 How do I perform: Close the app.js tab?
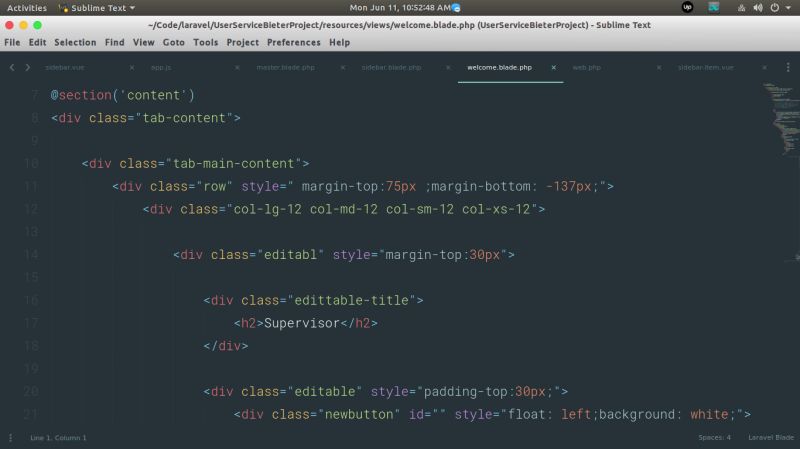click(237, 67)
